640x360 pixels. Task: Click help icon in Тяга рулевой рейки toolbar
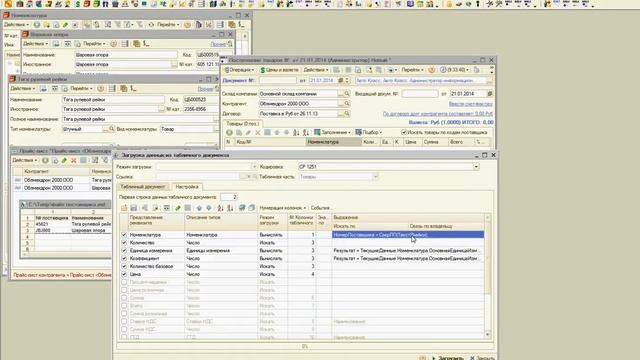pyautogui.click(x=100, y=89)
